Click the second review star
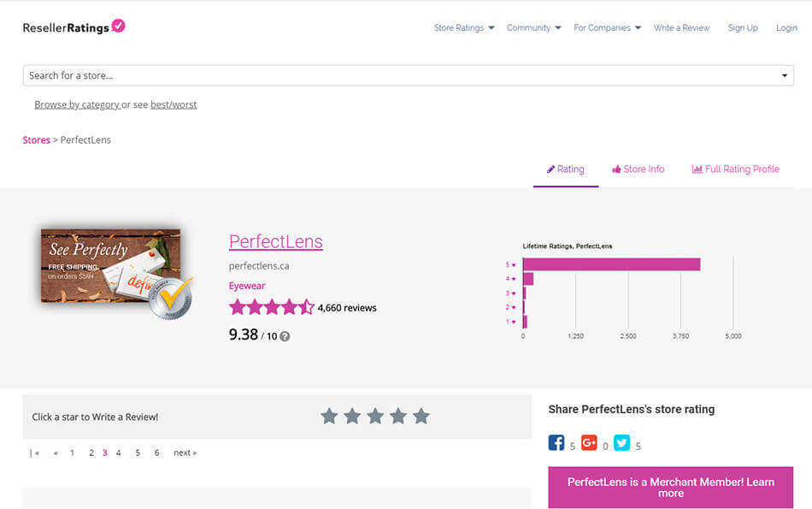Viewport: 812px width, 509px height. coord(352,416)
